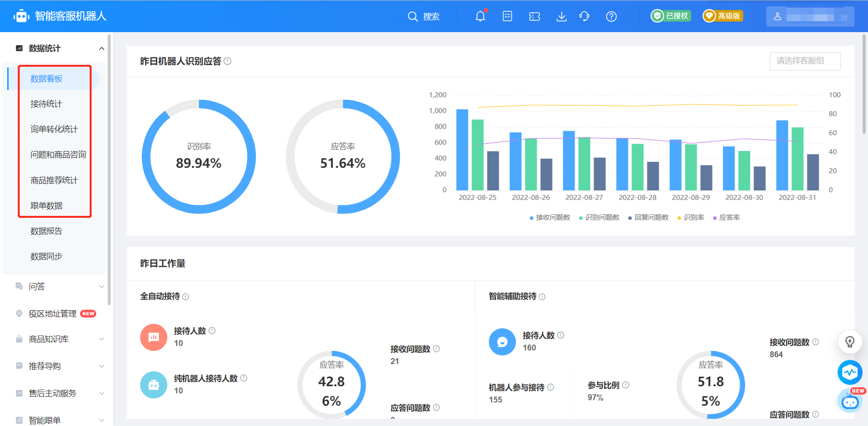Click the 疫区地址管理 location icon
The image size is (868, 426).
pyautogui.click(x=19, y=313)
